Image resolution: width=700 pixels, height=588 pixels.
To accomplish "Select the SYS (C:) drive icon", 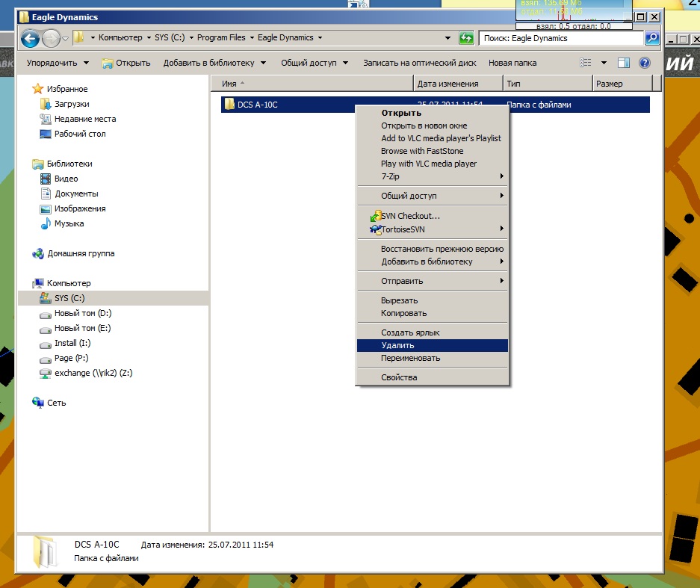I will tap(45, 298).
